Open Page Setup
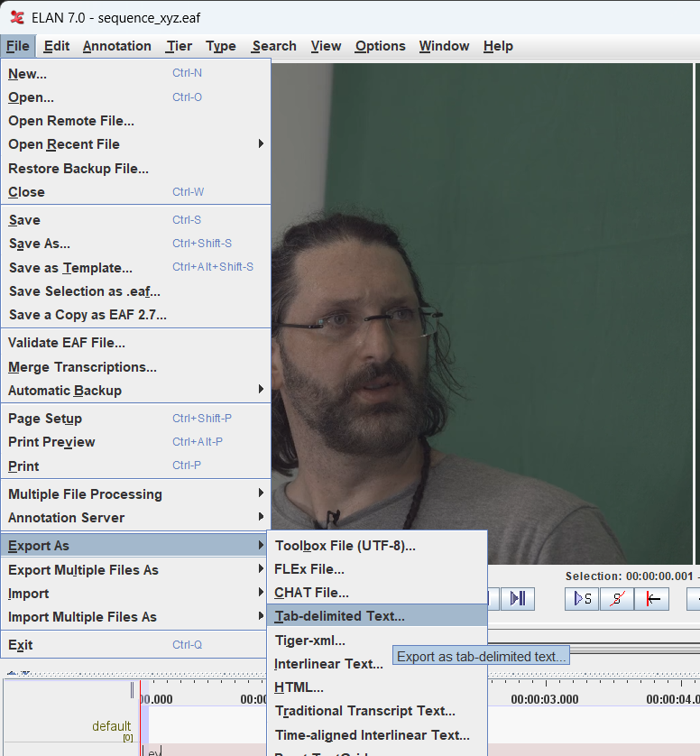This screenshot has width=700, height=756. (x=135, y=419)
